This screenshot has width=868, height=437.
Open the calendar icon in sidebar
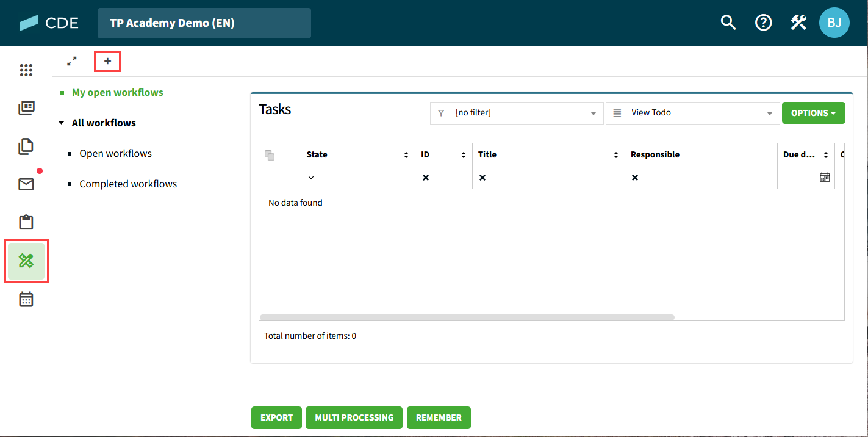coord(26,299)
